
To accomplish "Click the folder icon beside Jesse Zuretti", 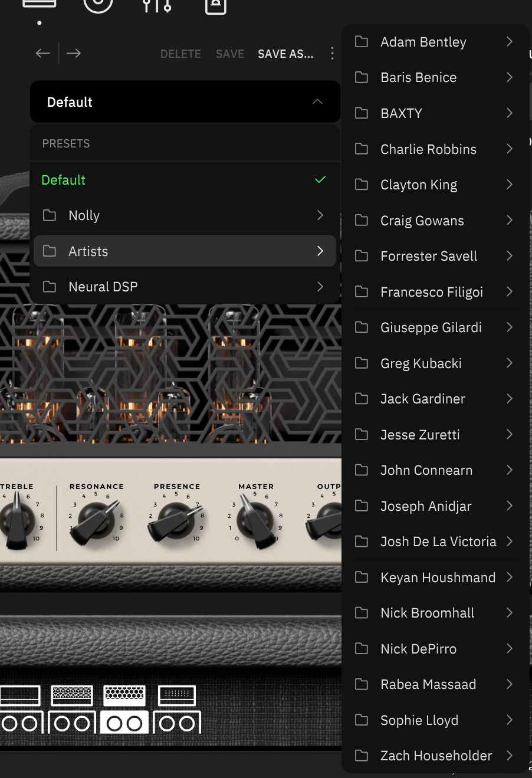I will (362, 435).
